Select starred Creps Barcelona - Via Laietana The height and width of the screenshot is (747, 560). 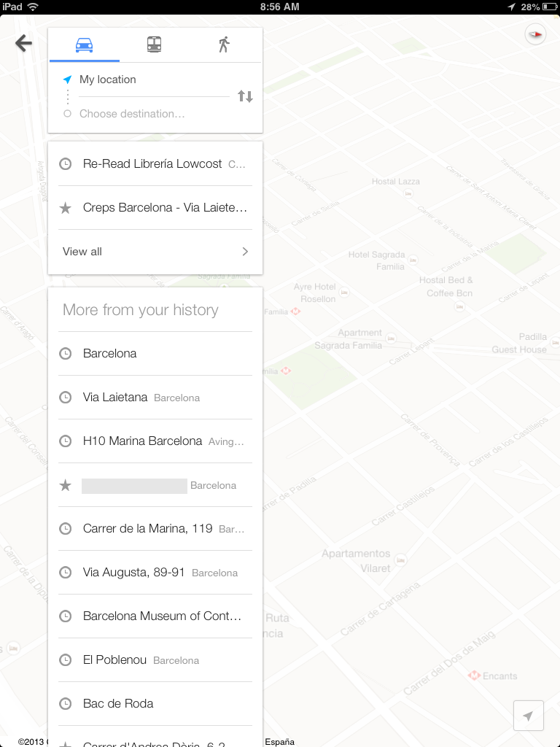click(155, 208)
